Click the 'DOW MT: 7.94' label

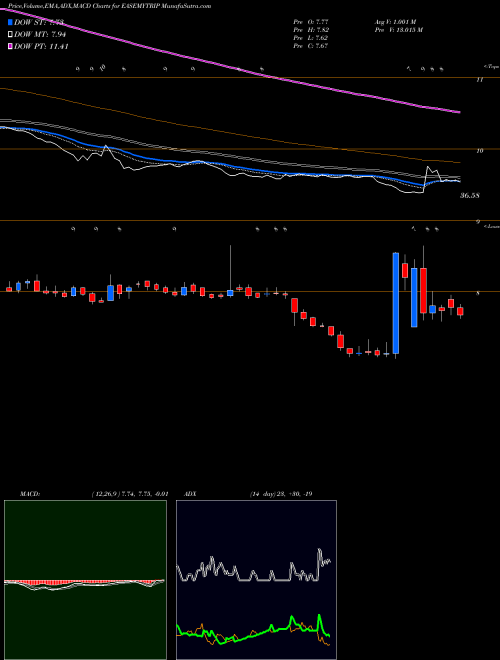click(x=40, y=34)
